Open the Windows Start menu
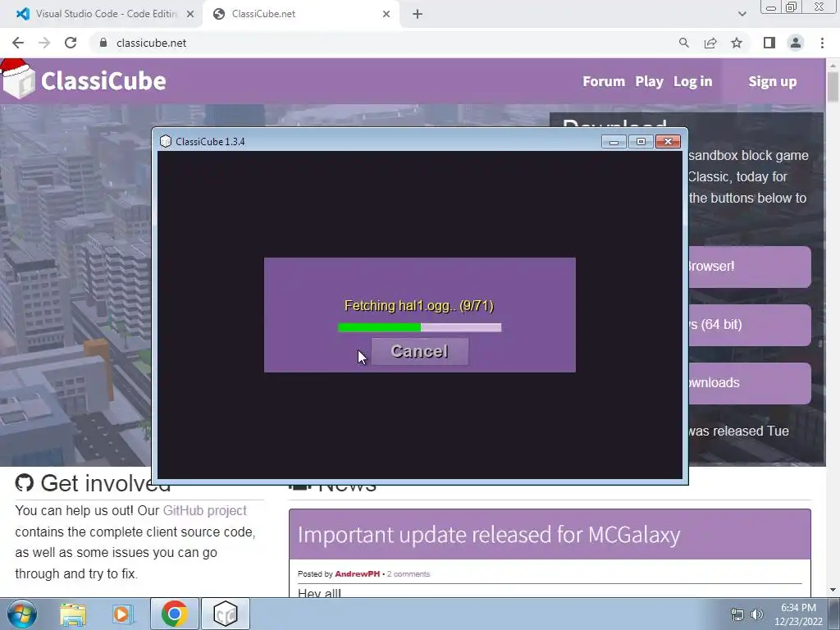The width and height of the screenshot is (840, 630). [x=22, y=614]
